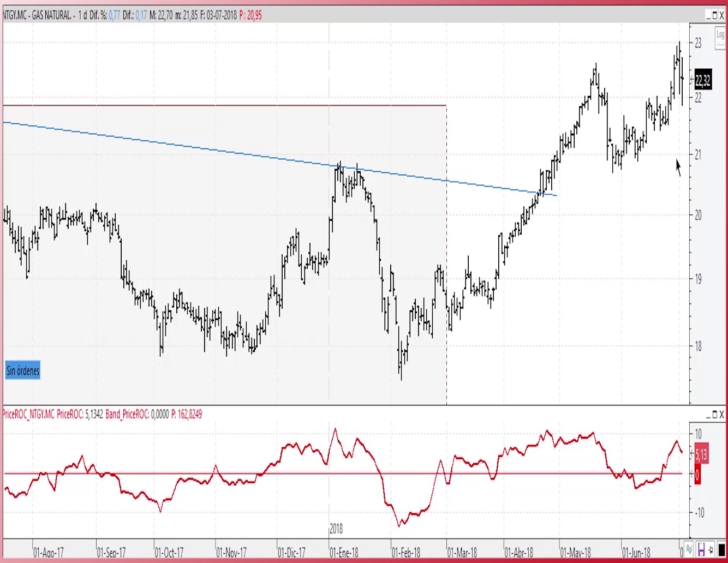Click the 01-Oct-17 date label
The image size is (728, 563).
pyautogui.click(x=169, y=552)
